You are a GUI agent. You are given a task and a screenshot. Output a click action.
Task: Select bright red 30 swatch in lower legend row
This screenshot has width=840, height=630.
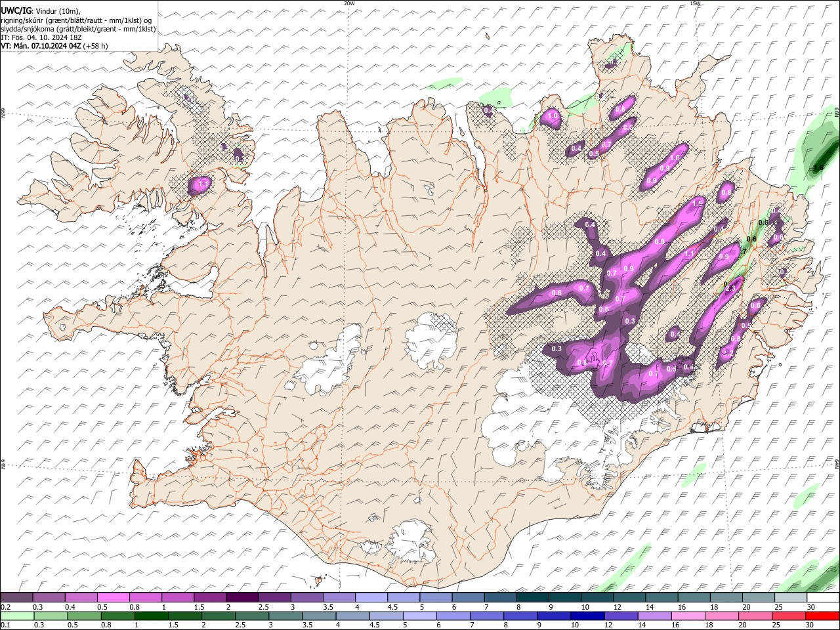pos(822,616)
